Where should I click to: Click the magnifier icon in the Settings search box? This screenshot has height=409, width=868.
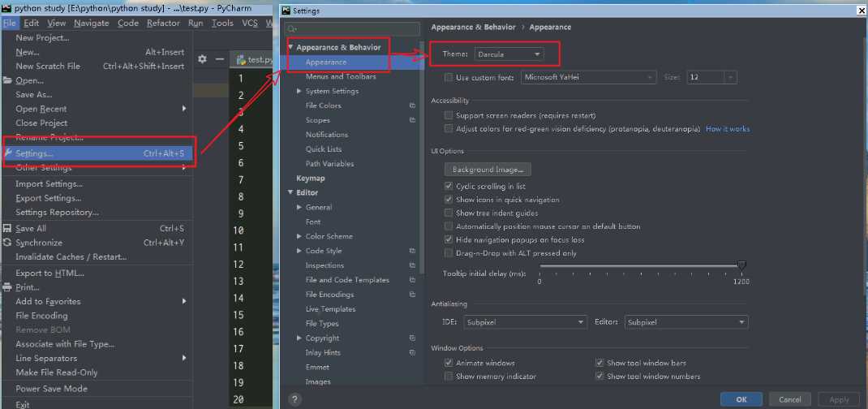(x=292, y=28)
